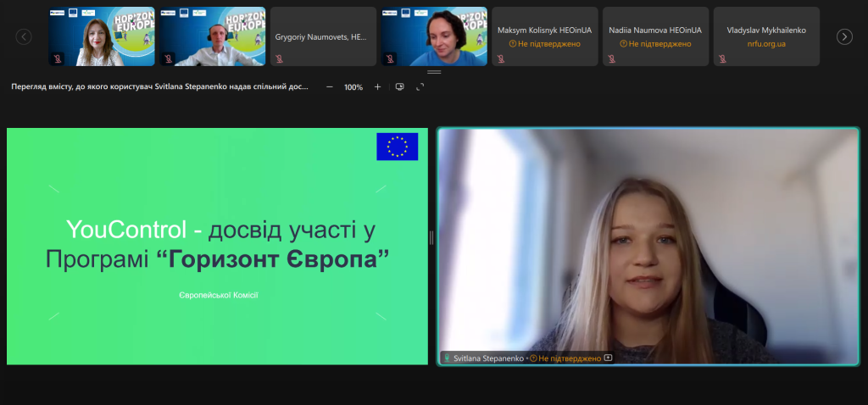
Task: Click Grygoriy Naumovets participant name
Action: pos(321,37)
